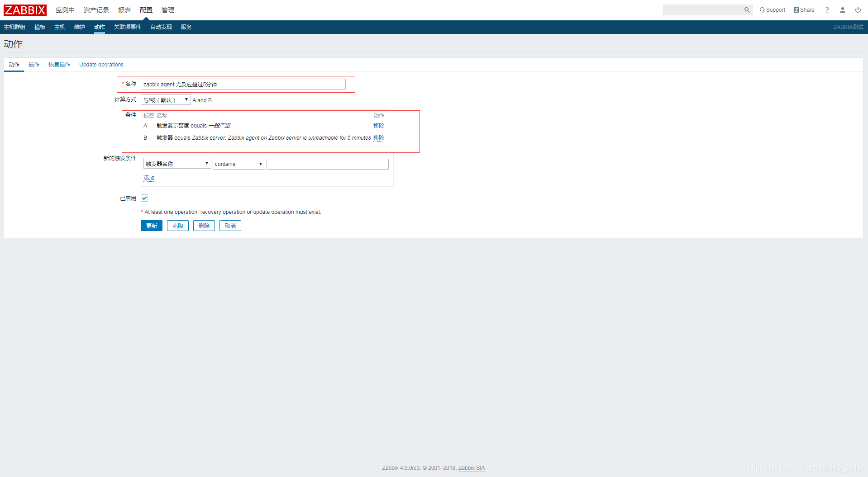
Task: Open the 管理 top menu
Action: click(168, 10)
